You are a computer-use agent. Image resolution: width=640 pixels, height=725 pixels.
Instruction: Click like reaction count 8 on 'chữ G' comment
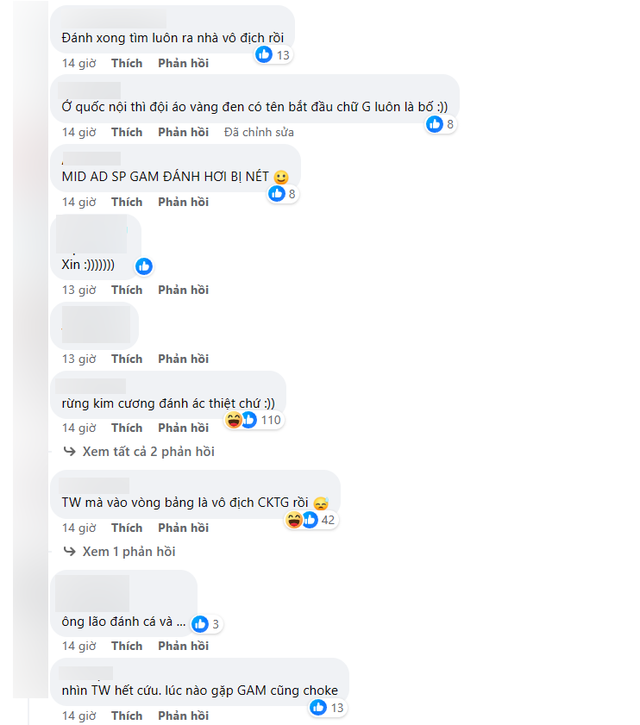[x=450, y=124]
